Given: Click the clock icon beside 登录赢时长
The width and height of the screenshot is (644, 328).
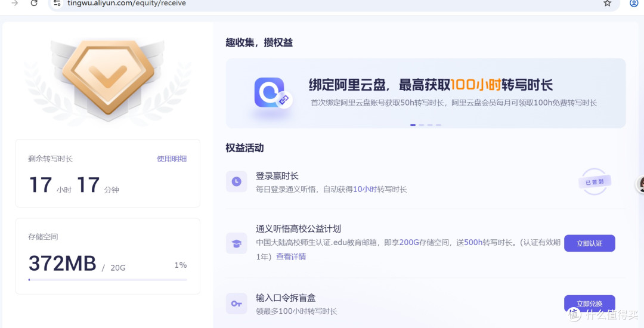Looking at the screenshot, I should click(x=237, y=181).
